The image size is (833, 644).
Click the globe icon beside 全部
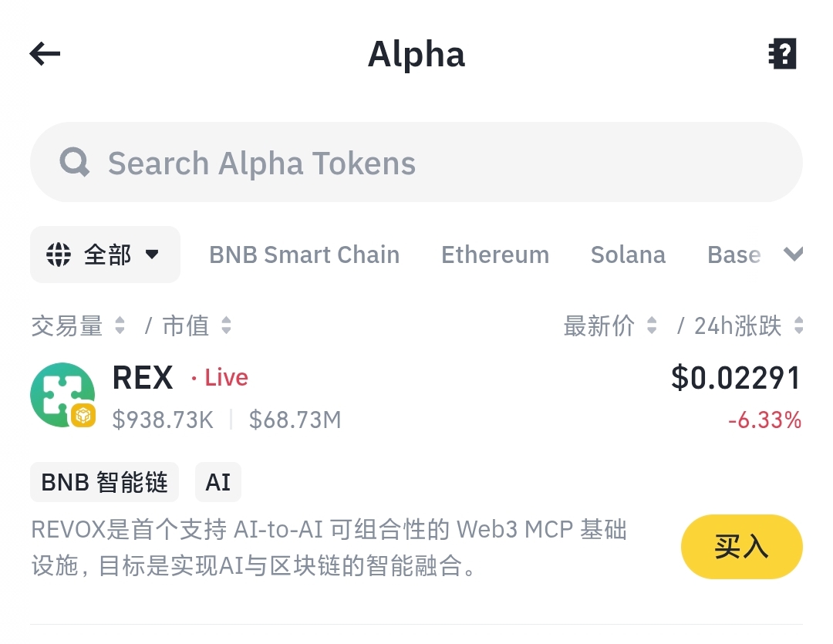coord(59,255)
